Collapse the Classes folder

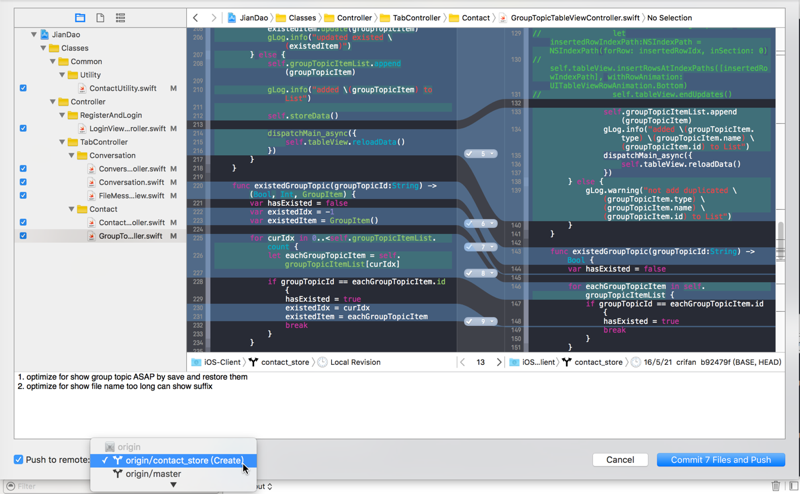coord(44,48)
